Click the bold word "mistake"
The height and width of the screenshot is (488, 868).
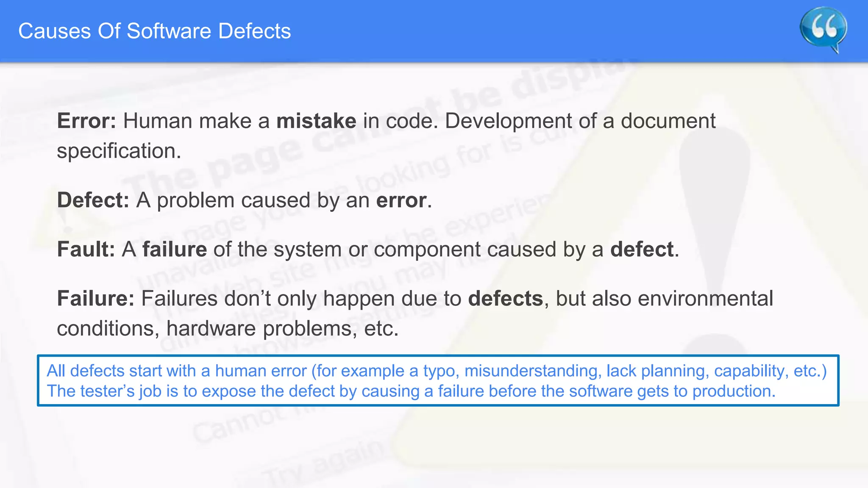click(x=316, y=121)
